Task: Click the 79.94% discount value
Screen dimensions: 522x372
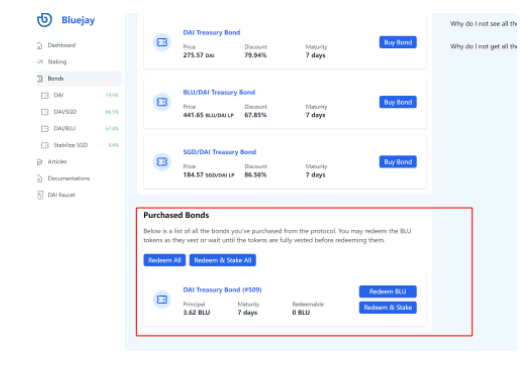Action: click(x=256, y=55)
